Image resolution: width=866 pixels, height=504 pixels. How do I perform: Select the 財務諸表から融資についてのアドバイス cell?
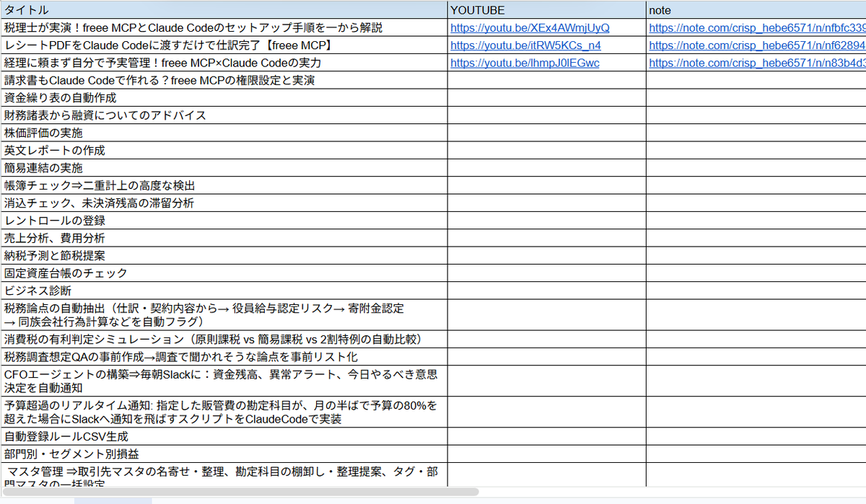[224, 115]
